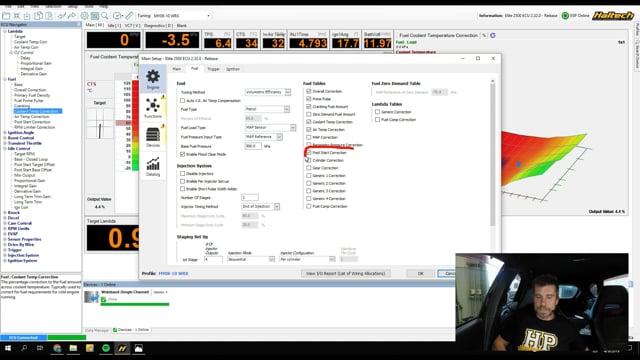Open the Tuning Method dropdown
Viewport: 640px width, 360px height.
pyautogui.click(x=288, y=92)
